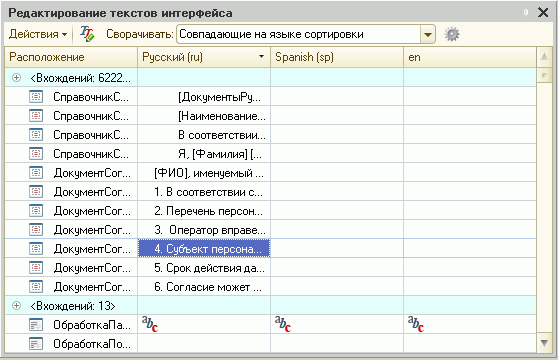The width and height of the screenshot is (558, 360).
Task: Expand the Вхождений: 13 group
Action: (x=16, y=306)
